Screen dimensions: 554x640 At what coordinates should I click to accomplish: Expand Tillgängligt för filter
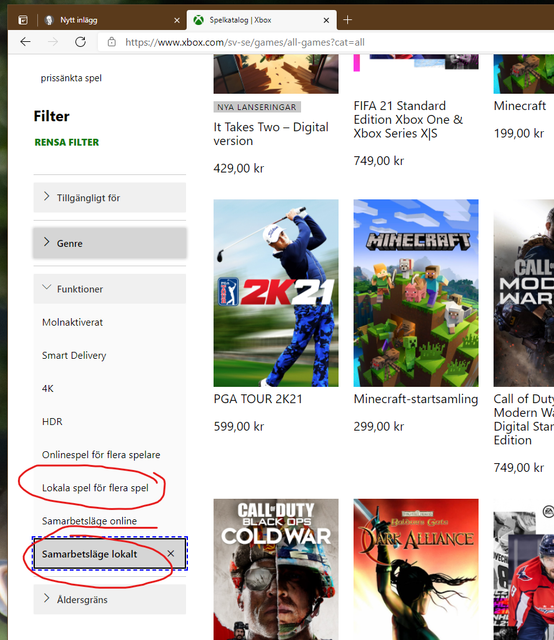pyautogui.click(x=109, y=198)
